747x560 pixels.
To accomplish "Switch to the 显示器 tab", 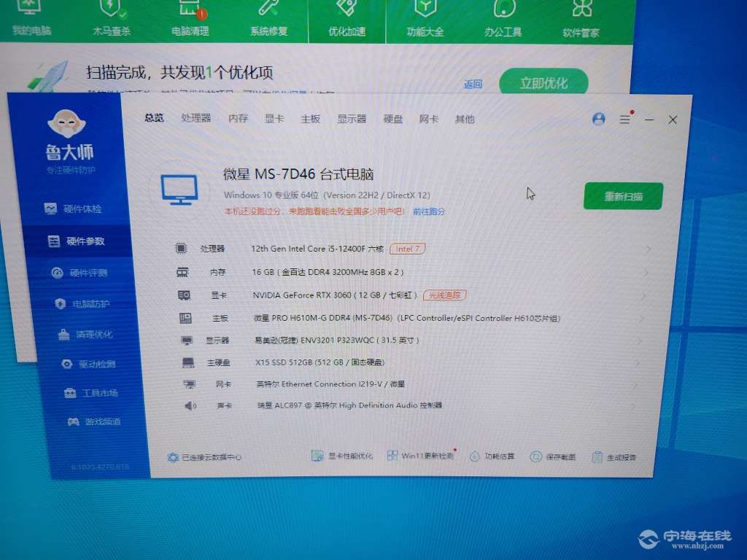I will [352, 119].
